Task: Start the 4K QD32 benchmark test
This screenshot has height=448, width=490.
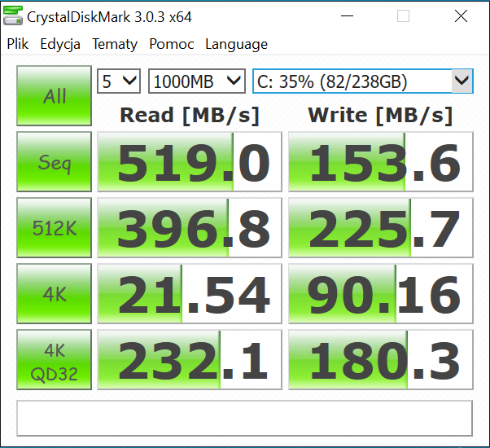Action: (54, 359)
